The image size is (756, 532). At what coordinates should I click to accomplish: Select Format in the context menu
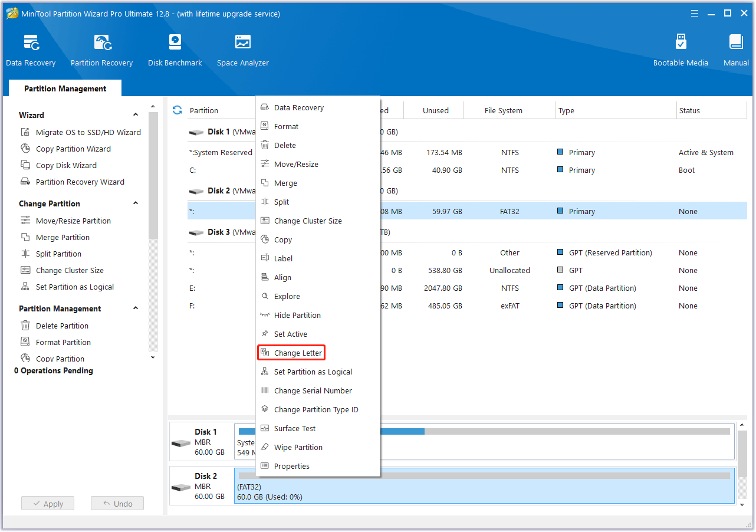click(318, 126)
